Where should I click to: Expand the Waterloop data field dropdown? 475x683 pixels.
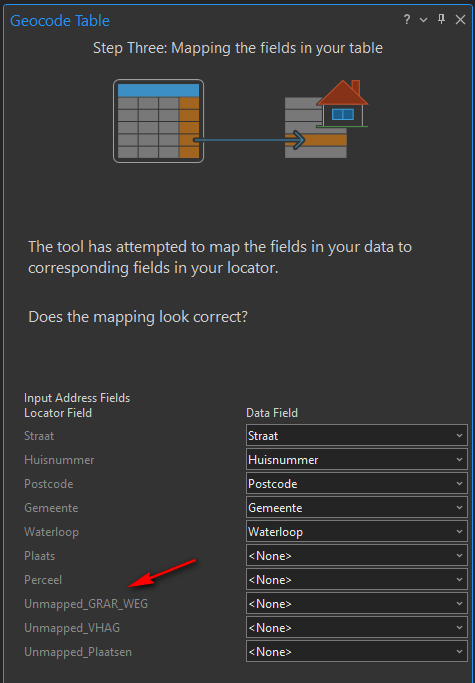pyautogui.click(x=356, y=531)
